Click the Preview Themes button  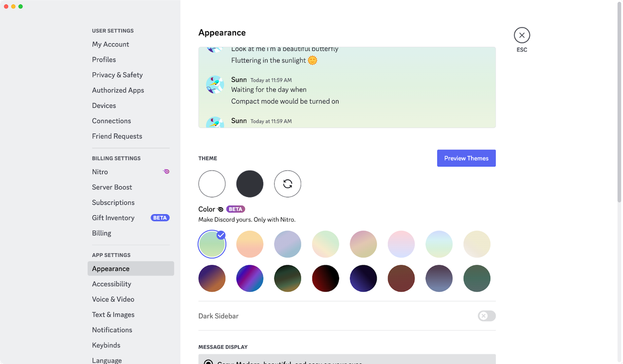pos(466,158)
